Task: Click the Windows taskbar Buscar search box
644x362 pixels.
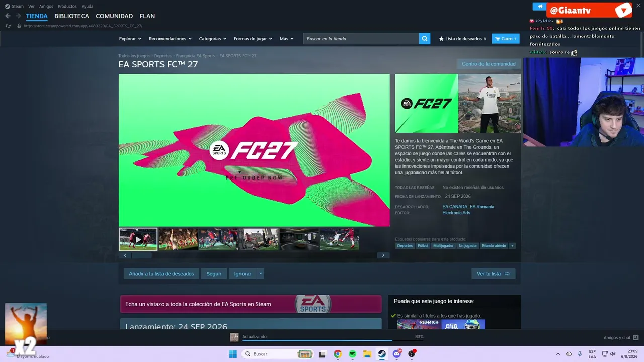Action: pos(278,354)
